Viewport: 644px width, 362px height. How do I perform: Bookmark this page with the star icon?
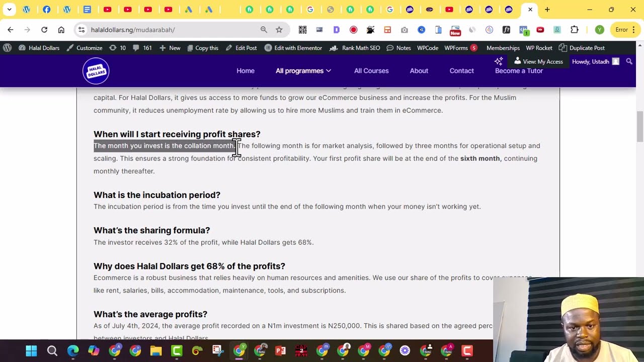[x=279, y=30]
